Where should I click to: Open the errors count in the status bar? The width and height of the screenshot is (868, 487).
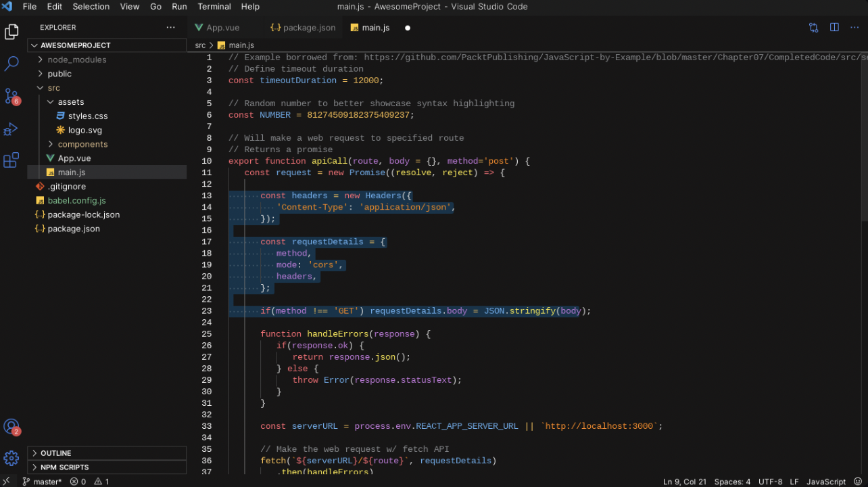(x=78, y=482)
